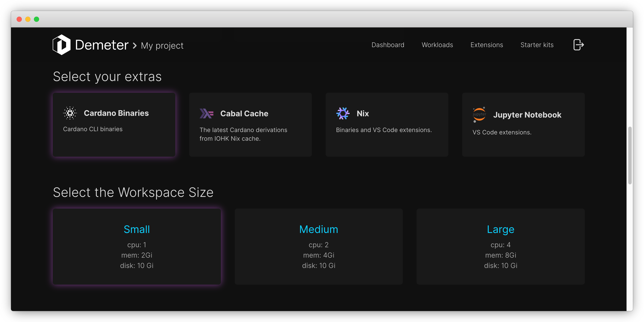This screenshot has width=644, height=322.
Task: Open the Extensions menu item
Action: click(487, 45)
